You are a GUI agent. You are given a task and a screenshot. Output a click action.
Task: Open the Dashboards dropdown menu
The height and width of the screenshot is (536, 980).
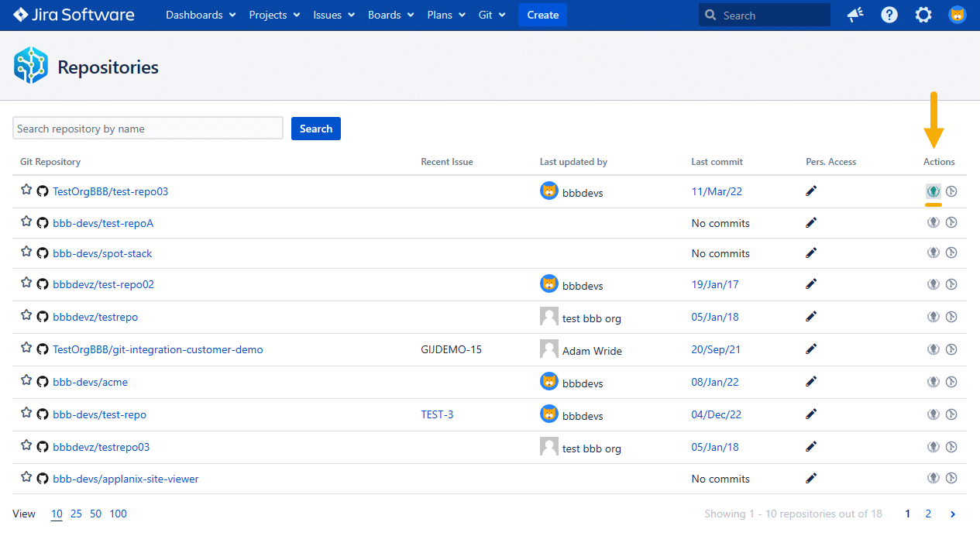[x=200, y=15]
